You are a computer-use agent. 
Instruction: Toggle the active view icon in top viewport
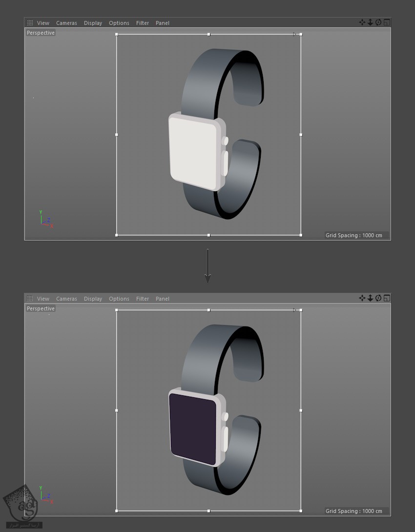(387, 22)
